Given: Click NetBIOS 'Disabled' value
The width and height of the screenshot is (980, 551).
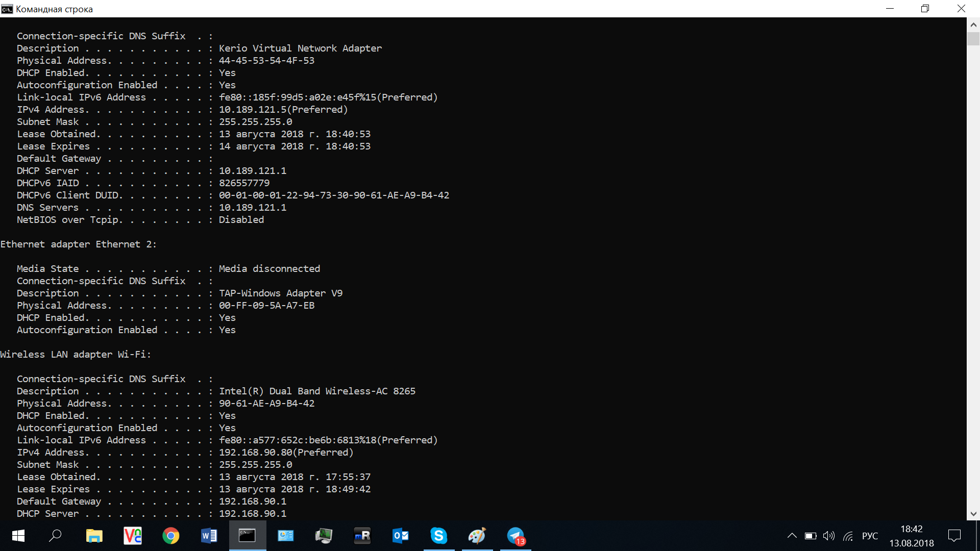Looking at the screenshot, I should pos(241,219).
